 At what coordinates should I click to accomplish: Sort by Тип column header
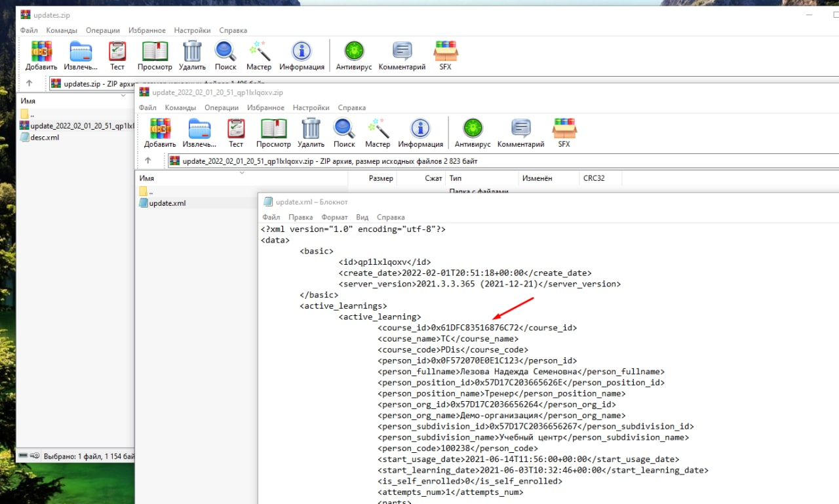pos(480,178)
